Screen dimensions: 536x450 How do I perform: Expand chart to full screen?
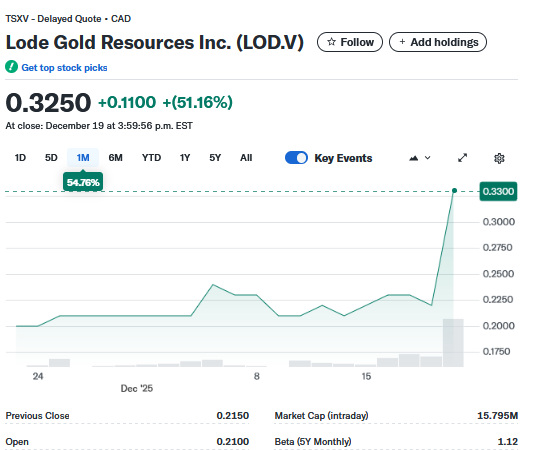click(x=463, y=158)
